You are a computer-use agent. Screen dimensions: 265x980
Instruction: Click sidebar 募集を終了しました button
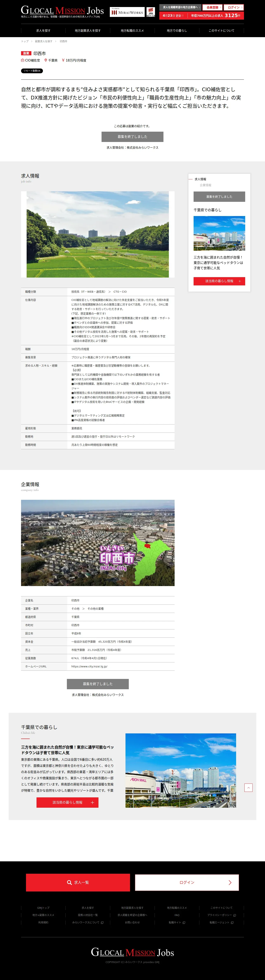219,197
